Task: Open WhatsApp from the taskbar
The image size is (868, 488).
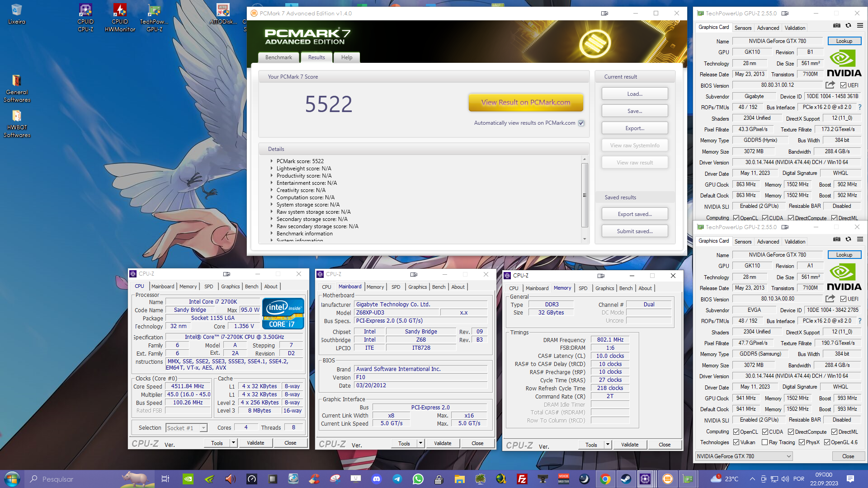Action: pyautogui.click(x=418, y=479)
